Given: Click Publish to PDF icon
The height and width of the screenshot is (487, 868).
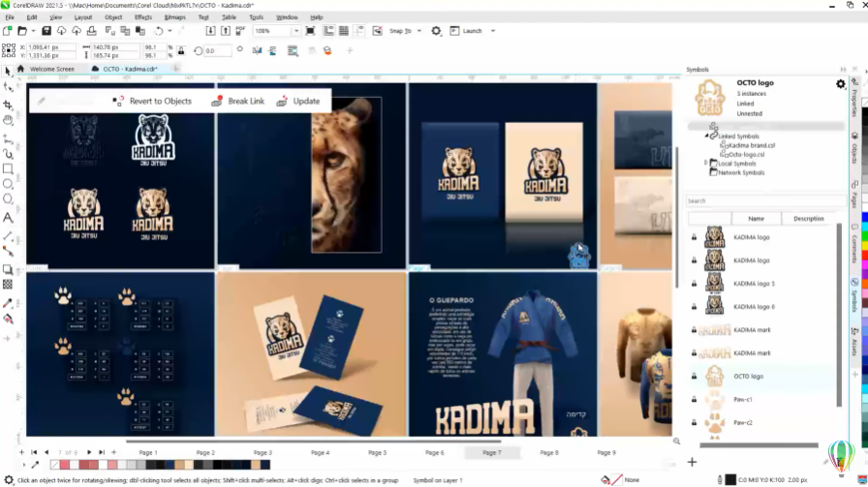Looking at the screenshot, I should pyautogui.click(x=240, y=31).
